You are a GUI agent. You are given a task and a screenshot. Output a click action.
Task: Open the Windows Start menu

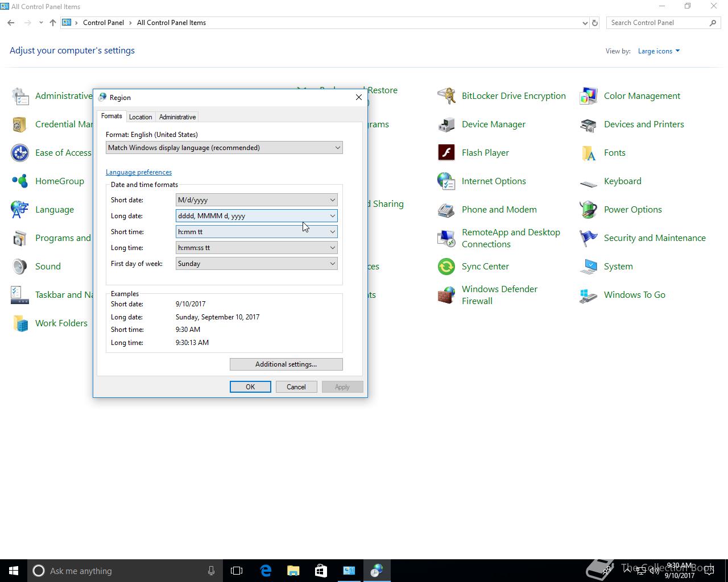coord(14,571)
